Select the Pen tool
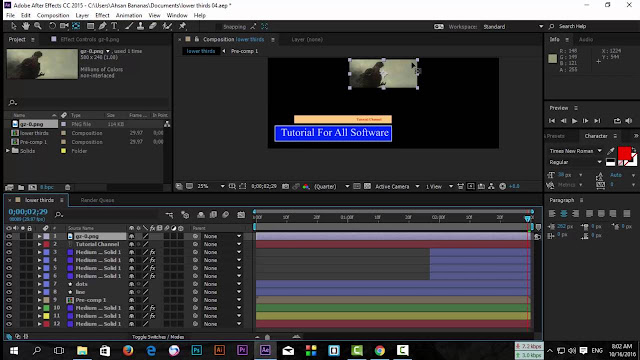The width and height of the screenshot is (640, 360). click(x=102, y=26)
